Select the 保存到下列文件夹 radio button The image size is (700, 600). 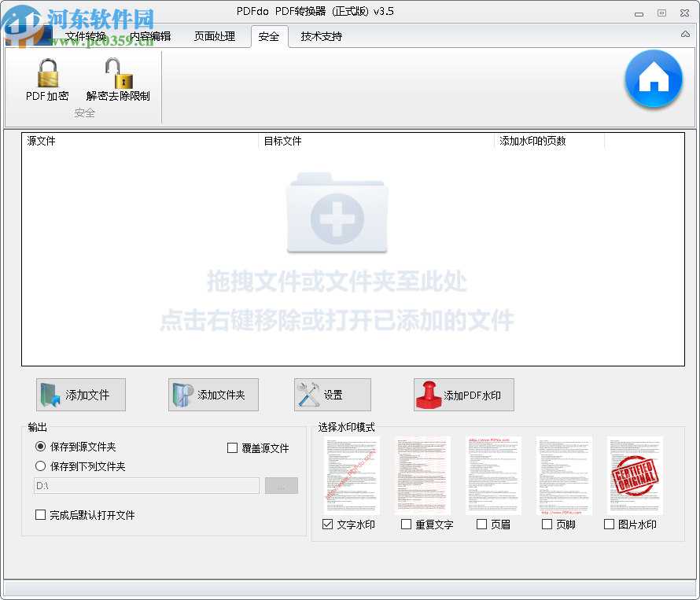coord(40,466)
